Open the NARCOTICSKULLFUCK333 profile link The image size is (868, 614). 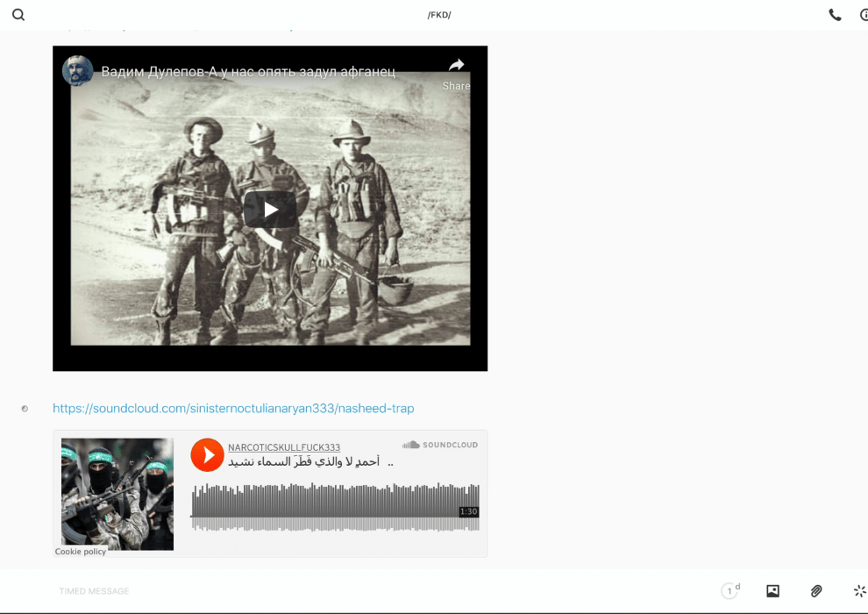284,447
